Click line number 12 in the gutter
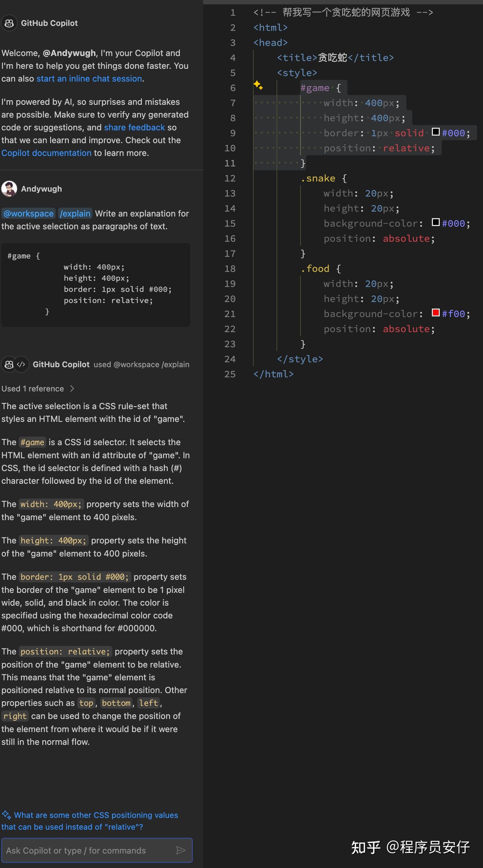The width and height of the screenshot is (483, 868). (x=230, y=178)
